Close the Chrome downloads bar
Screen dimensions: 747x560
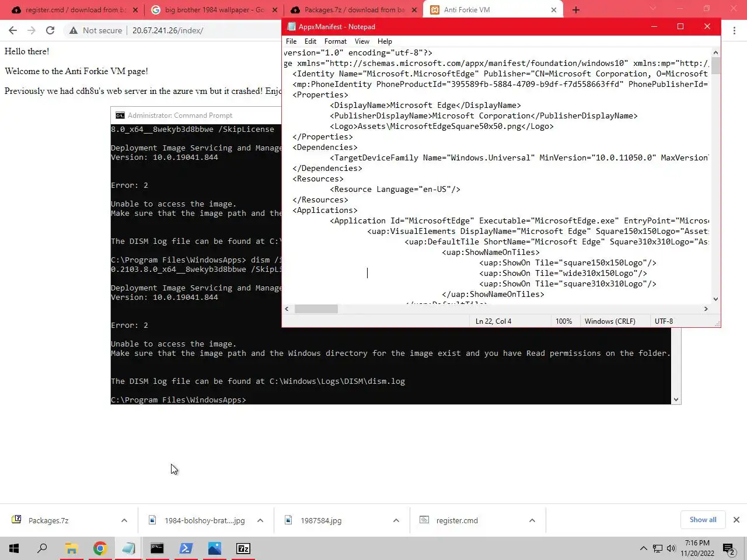point(736,520)
